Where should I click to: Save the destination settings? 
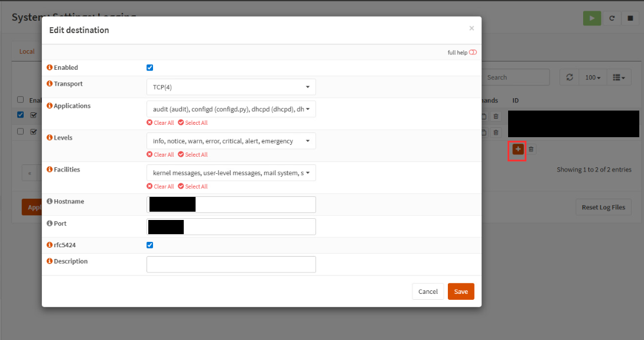pyautogui.click(x=461, y=292)
